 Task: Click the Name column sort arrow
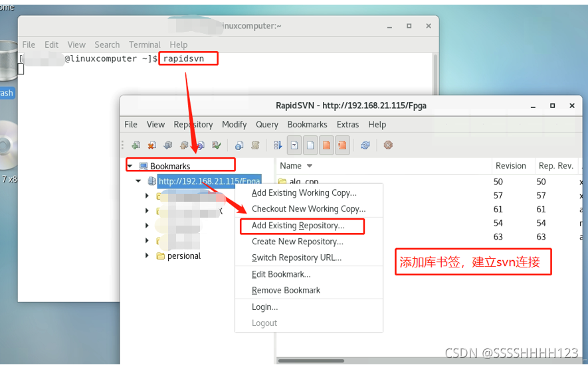pos(310,166)
